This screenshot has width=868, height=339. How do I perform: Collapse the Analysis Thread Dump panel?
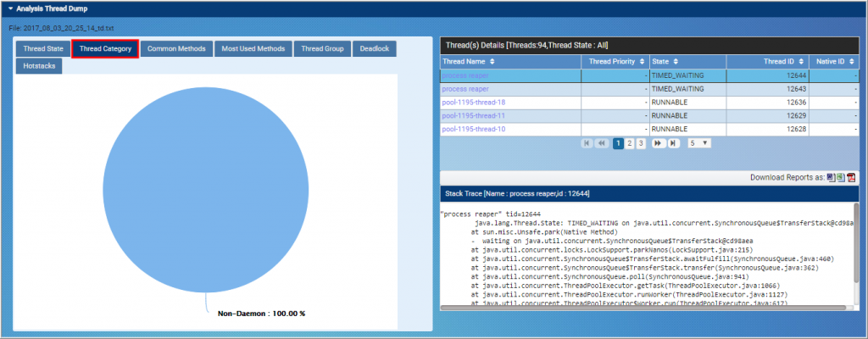[10, 8]
